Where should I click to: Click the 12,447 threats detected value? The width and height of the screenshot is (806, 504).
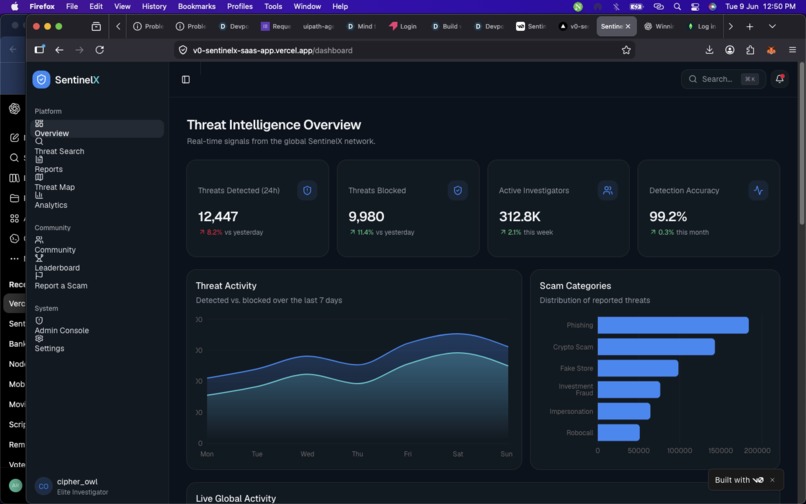[x=218, y=217]
